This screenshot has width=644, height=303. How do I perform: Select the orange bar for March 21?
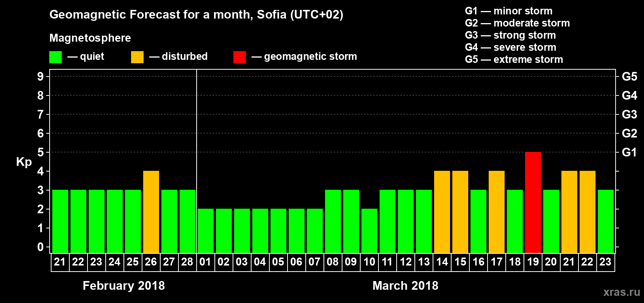pos(569,212)
